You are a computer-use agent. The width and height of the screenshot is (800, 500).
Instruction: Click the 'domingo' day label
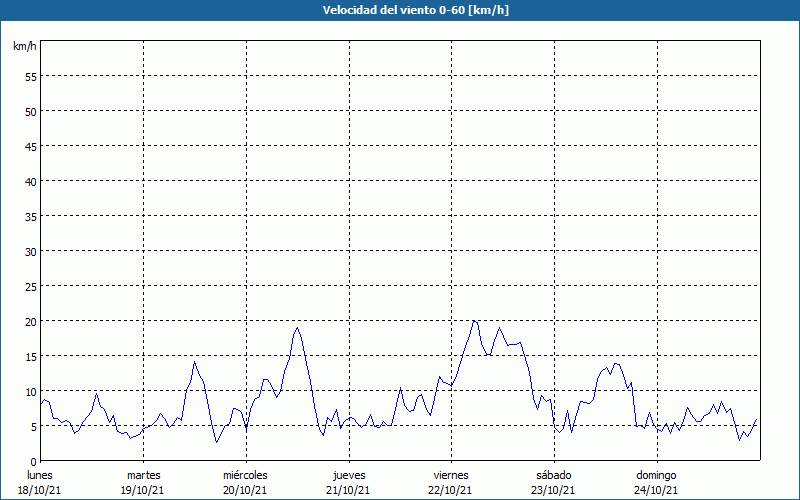pyautogui.click(x=656, y=475)
